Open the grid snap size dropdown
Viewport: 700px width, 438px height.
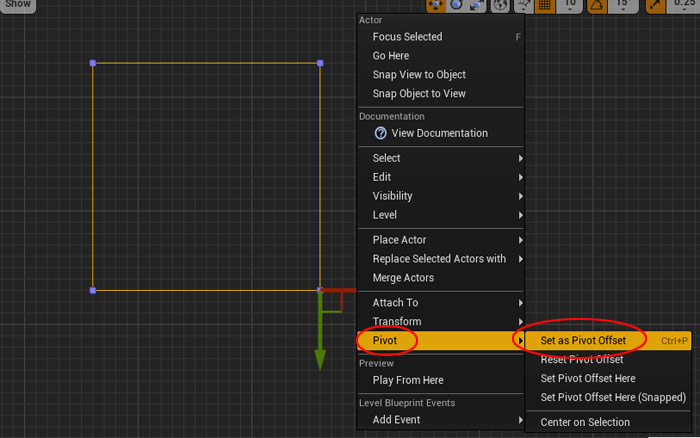(570, 5)
